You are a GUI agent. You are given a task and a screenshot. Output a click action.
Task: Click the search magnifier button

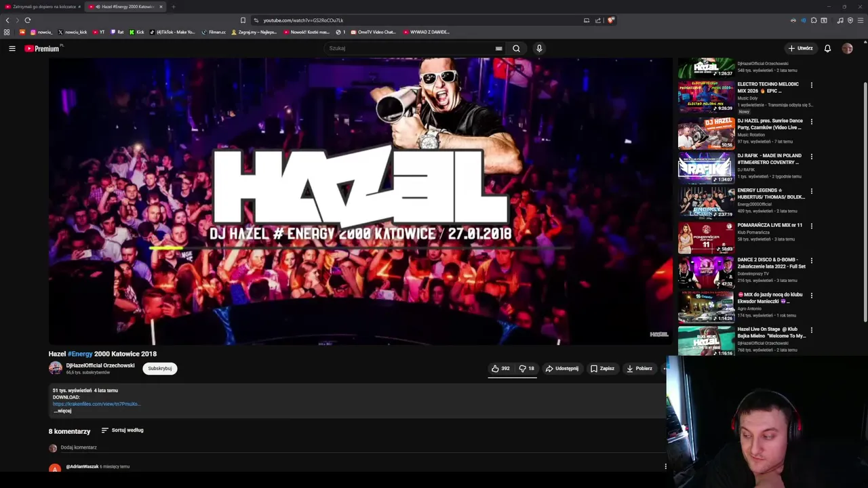click(516, 48)
